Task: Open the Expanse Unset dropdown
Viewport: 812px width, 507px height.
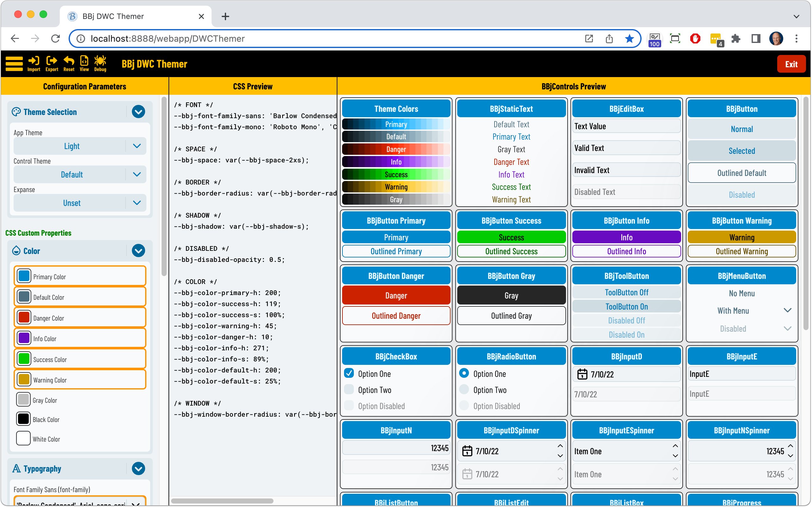Action: coord(80,203)
